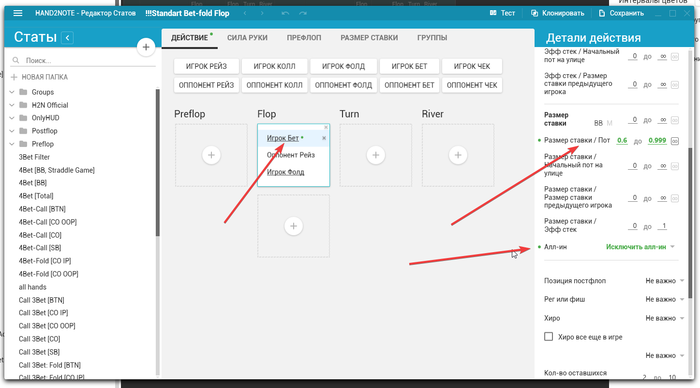Image resolution: width=700 pixels, height=388 pixels.
Task: Go forward with the right navigation arrow
Action: (x=262, y=13)
